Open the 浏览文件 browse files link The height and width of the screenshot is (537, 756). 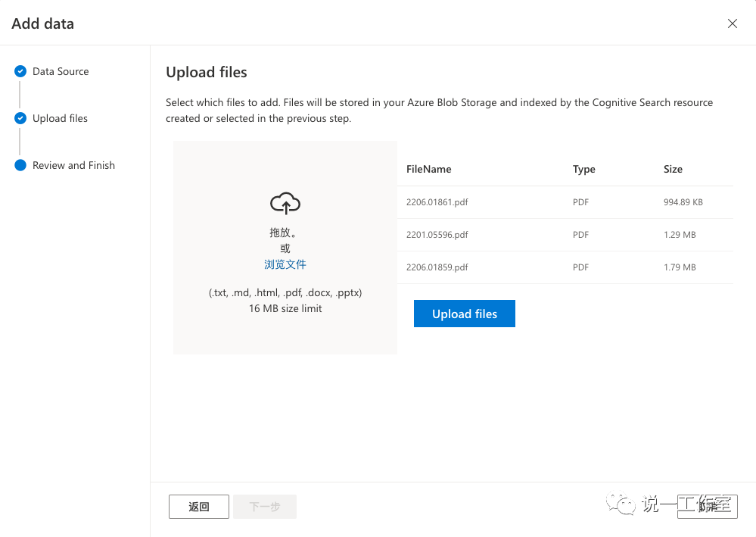[x=285, y=264]
